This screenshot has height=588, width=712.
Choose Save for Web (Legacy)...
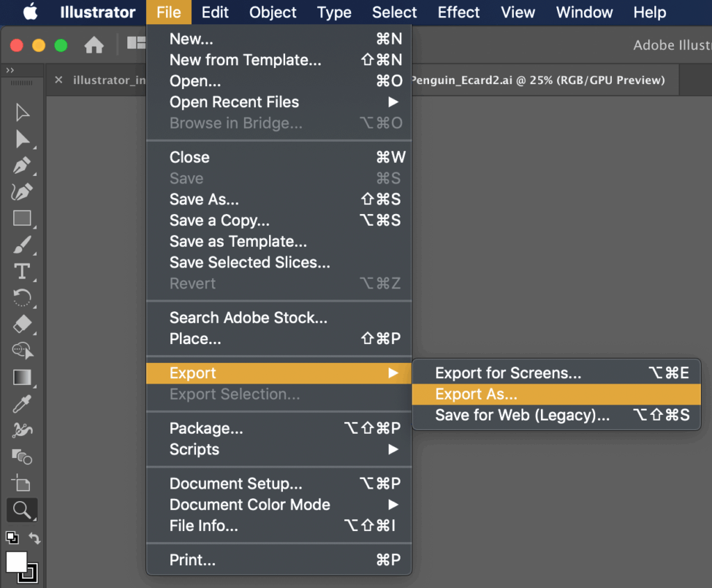coord(556,415)
